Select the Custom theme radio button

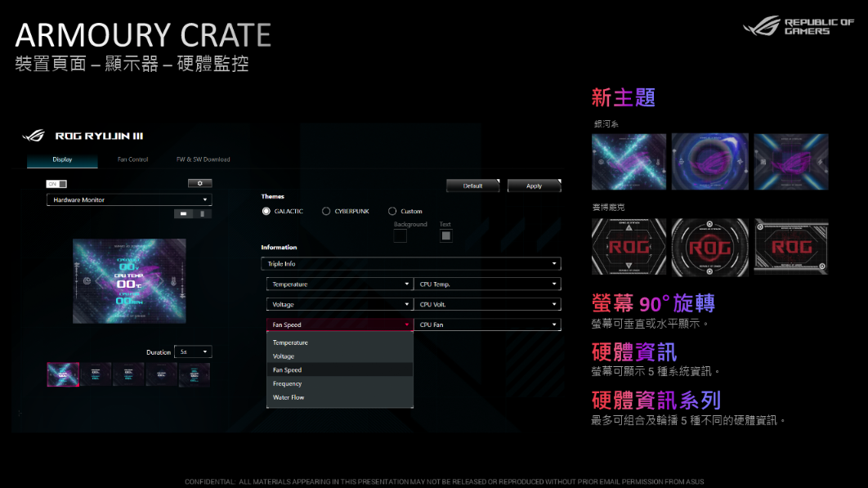392,211
